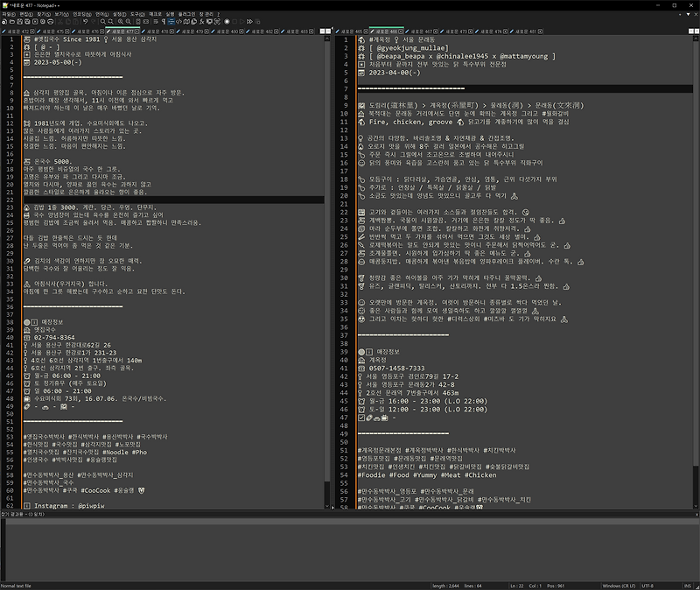700x590 pixels.
Task: Close the search results panel
Action: coord(696,515)
